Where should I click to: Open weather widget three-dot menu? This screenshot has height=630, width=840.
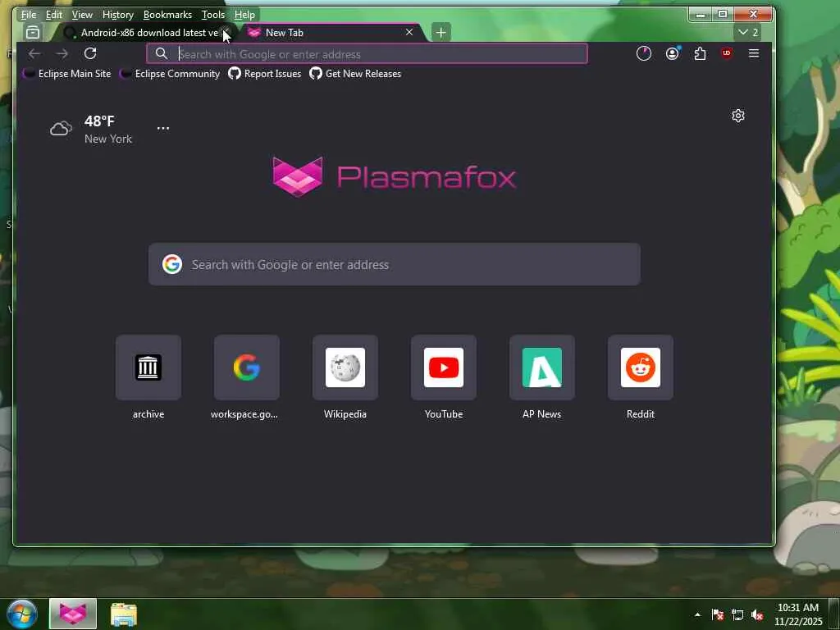coord(163,128)
